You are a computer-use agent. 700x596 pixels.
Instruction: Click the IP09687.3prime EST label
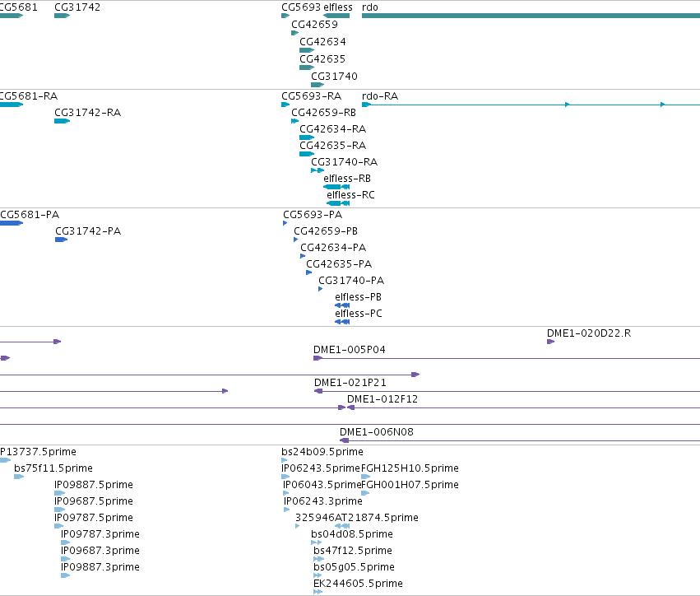[x=100, y=552]
